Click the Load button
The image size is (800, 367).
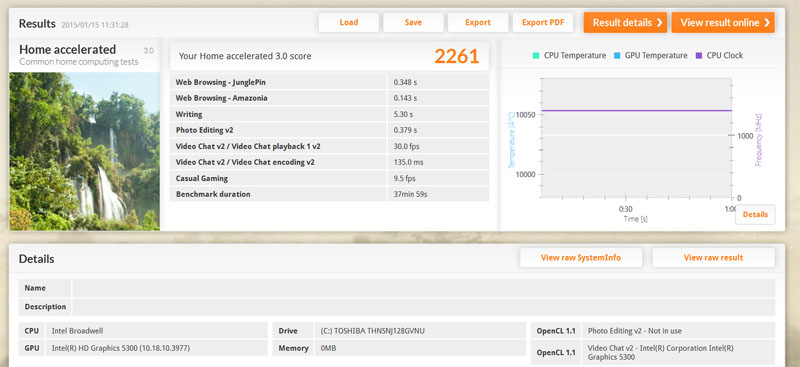[348, 22]
